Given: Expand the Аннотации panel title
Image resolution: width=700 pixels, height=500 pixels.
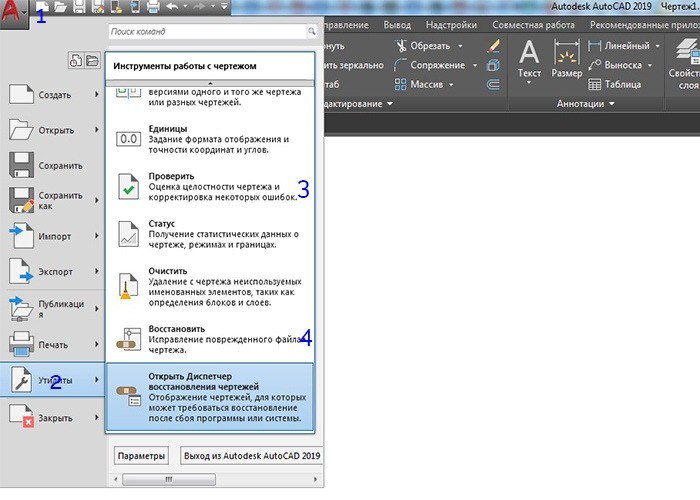Looking at the screenshot, I should click(x=585, y=104).
